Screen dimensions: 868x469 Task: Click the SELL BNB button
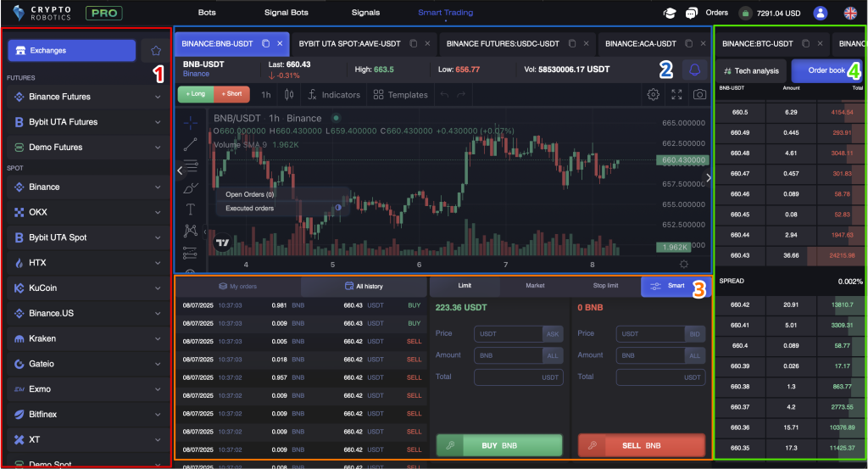point(642,445)
